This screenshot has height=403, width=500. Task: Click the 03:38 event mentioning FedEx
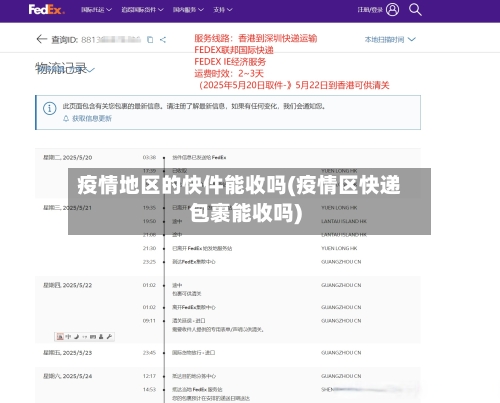click(199, 157)
